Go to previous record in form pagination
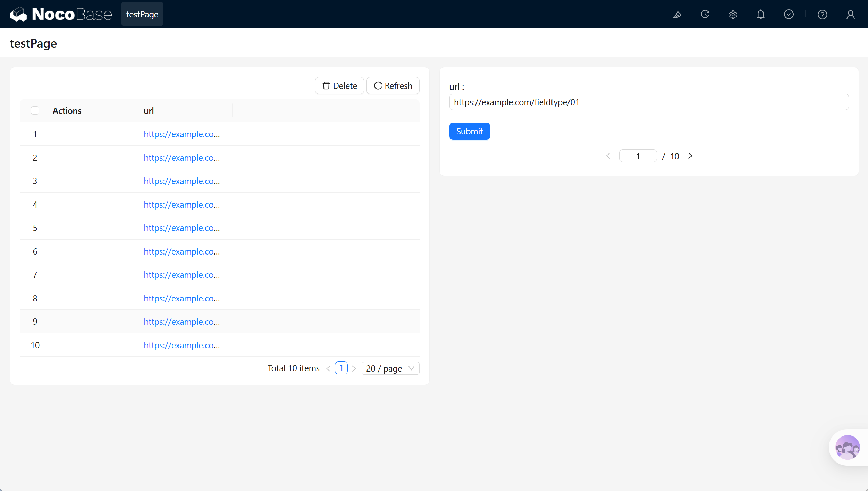This screenshot has height=491, width=868. (608, 156)
